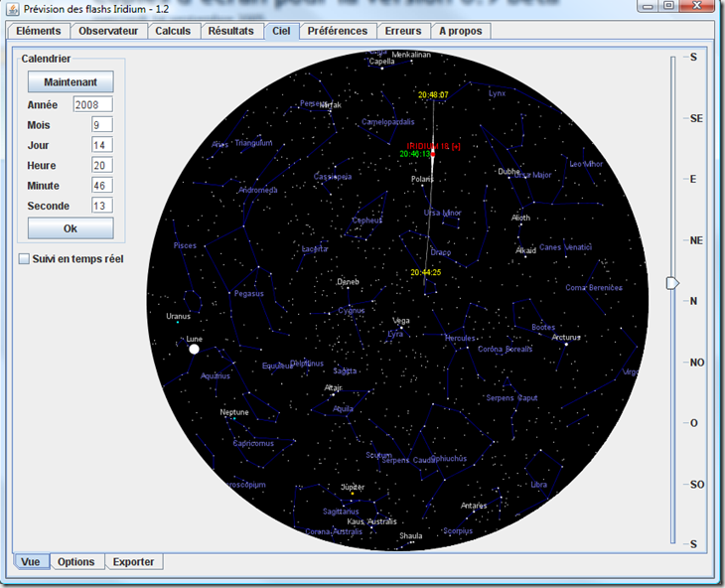Click the Dubhe star label

pos(508,172)
